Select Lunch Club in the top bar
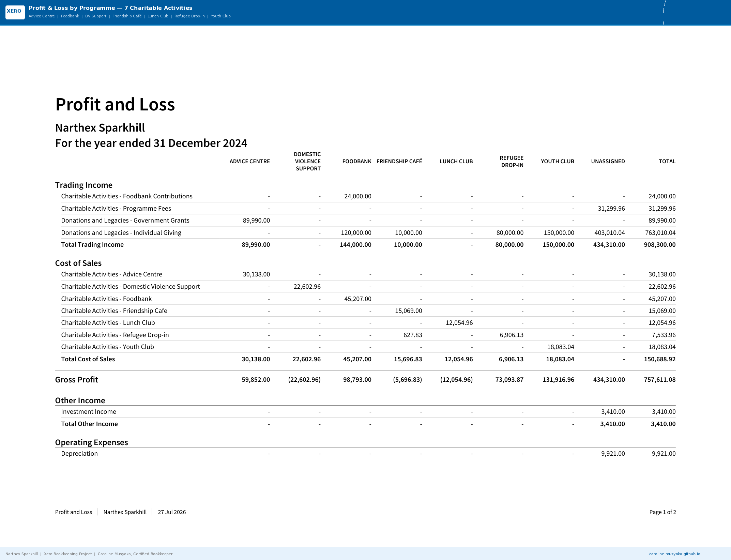The height and width of the screenshot is (560, 731). (158, 16)
